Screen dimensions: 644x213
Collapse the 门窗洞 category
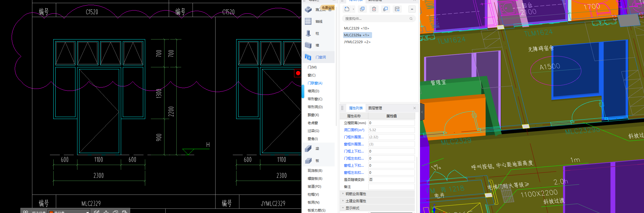point(319,57)
